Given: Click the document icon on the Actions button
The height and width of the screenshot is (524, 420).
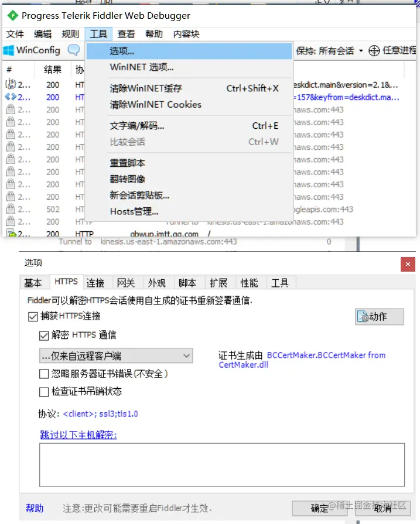Looking at the screenshot, I should click(363, 316).
